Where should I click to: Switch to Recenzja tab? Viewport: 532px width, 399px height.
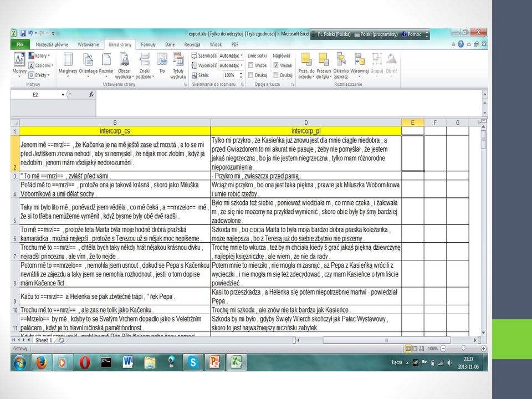tap(192, 44)
